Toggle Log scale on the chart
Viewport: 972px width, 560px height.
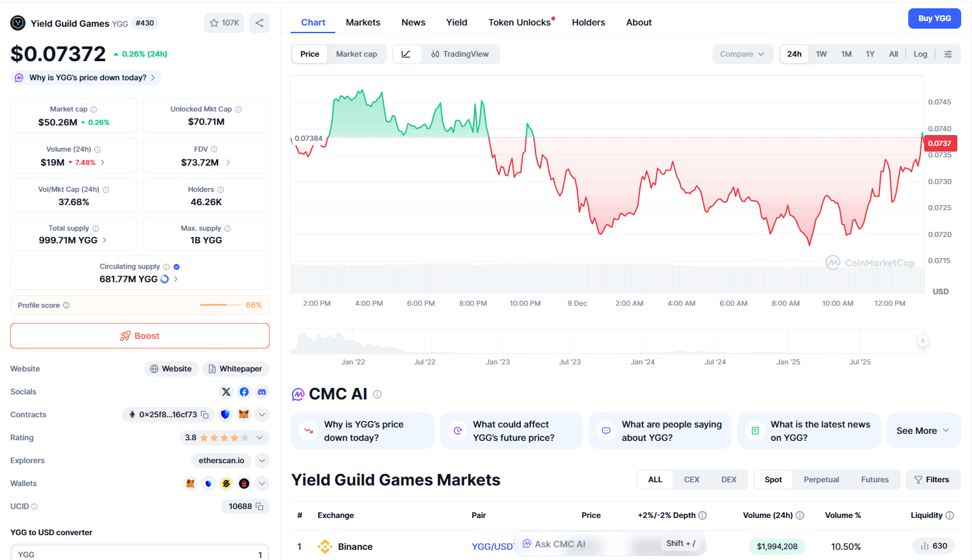(920, 54)
